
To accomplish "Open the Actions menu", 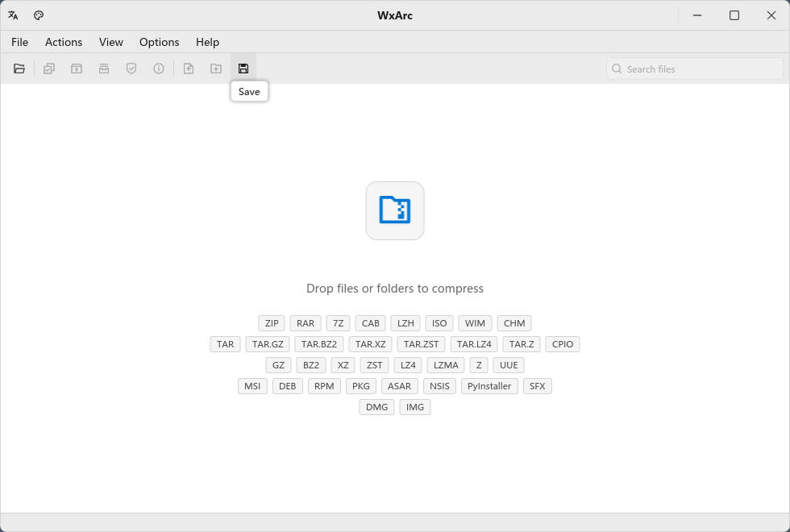I will pyautogui.click(x=64, y=42).
